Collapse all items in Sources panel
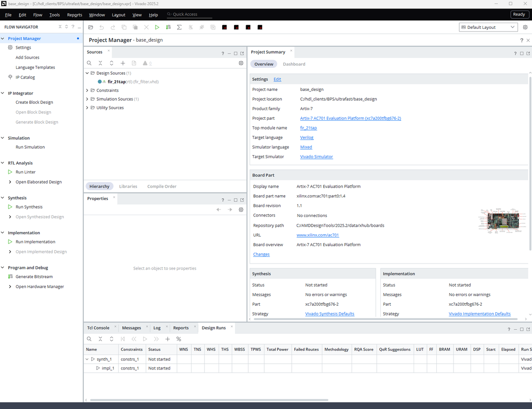 (x=100, y=63)
